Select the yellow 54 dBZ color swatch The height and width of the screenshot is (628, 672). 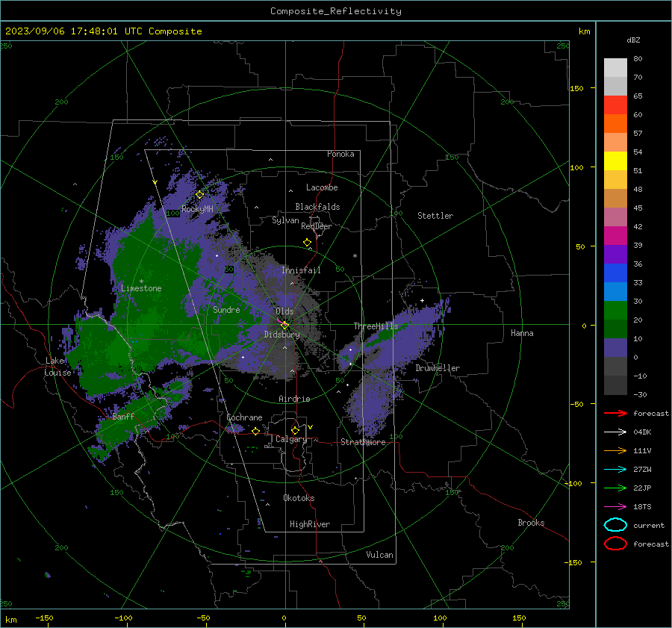coord(615,161)
